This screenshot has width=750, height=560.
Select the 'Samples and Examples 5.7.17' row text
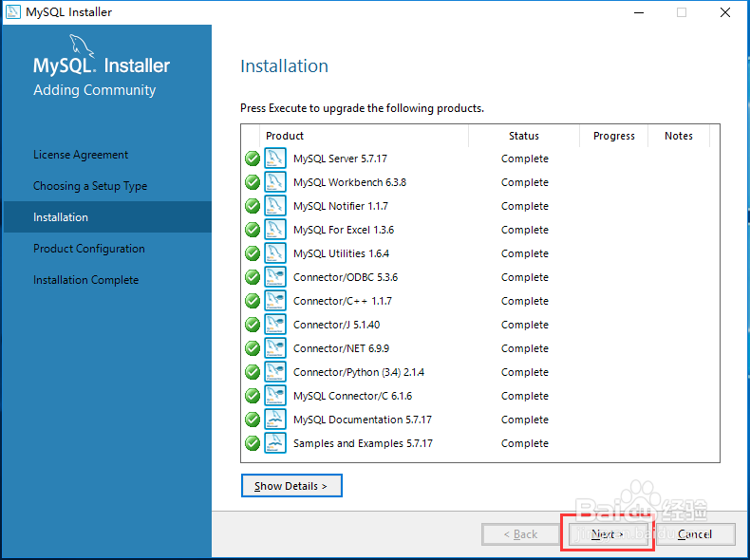click(363, 443)
